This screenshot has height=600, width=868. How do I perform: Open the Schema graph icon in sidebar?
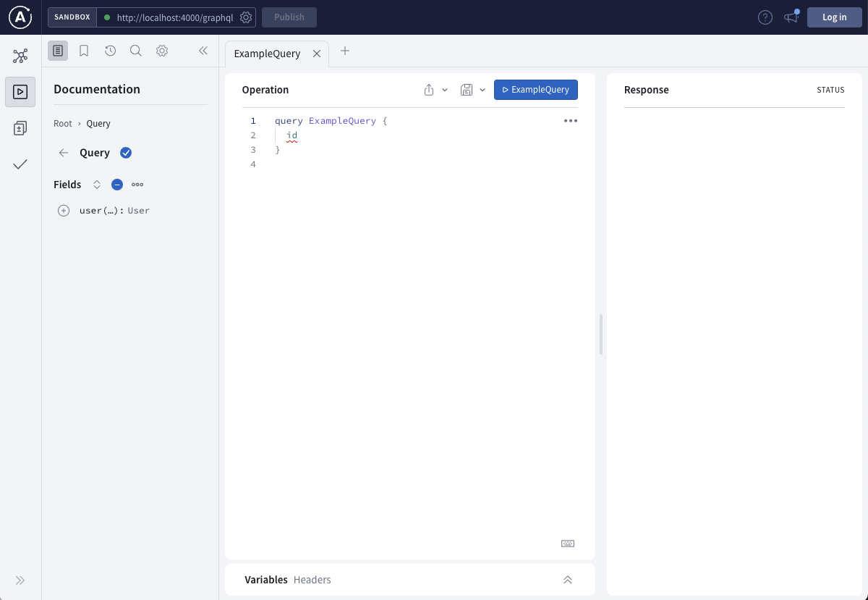(20, 56)
